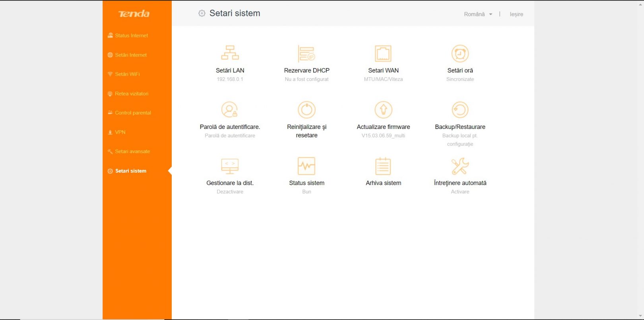Image resolution: width=644 pixels, height=320 pixels.
Task: Go to Setări Internet menu item
Action: tap(131, 55)
